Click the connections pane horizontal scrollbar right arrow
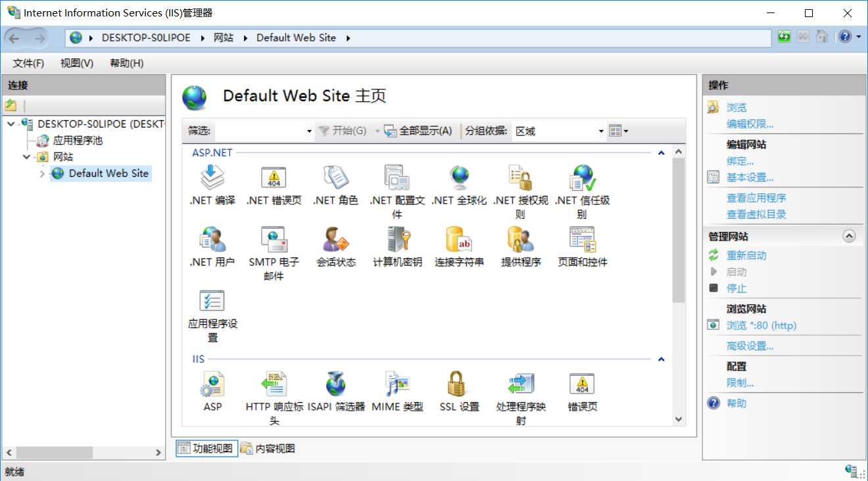Viewport: 868px width, 481px height. click(x=158, y=453)
